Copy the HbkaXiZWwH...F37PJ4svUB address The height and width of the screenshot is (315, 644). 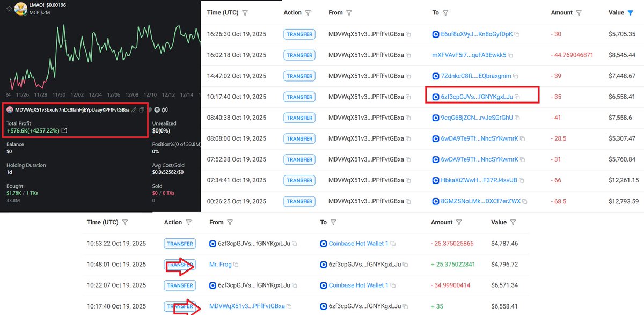tap(521, 181)
